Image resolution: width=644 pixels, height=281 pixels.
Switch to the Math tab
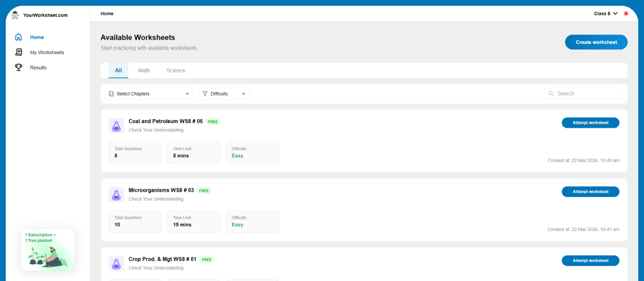point(144,70)
